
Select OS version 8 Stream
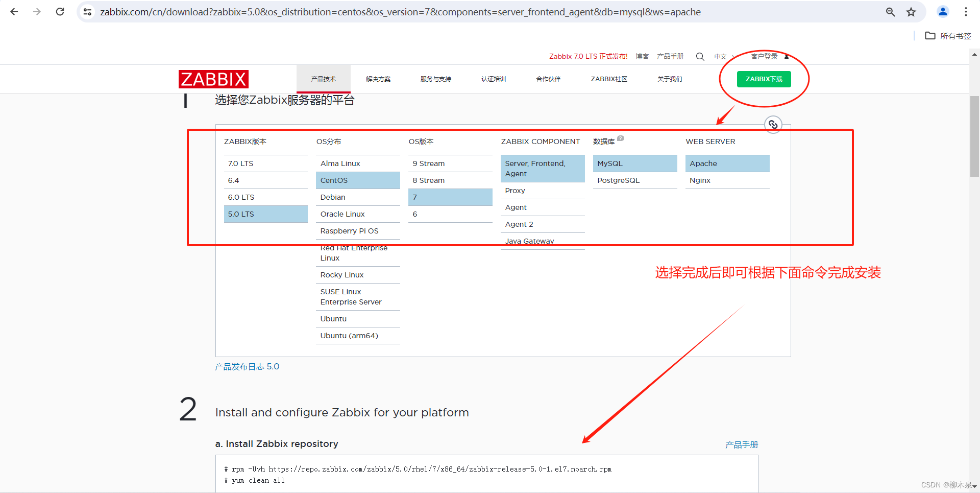tap(450, 180)
